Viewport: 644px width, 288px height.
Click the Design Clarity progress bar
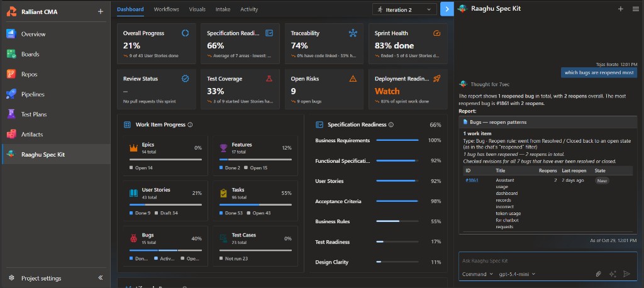tap(397, 262)
